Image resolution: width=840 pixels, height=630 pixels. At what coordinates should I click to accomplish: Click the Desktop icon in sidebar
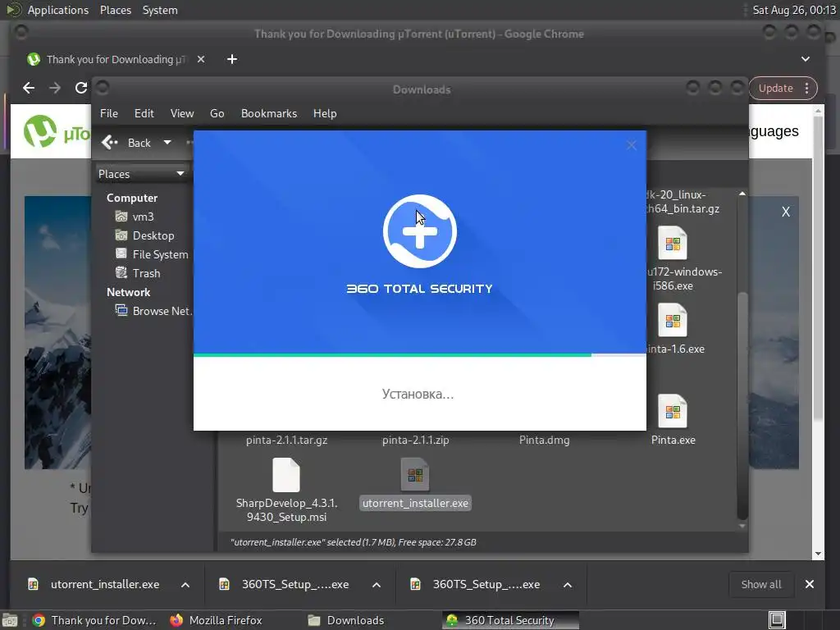121,235
